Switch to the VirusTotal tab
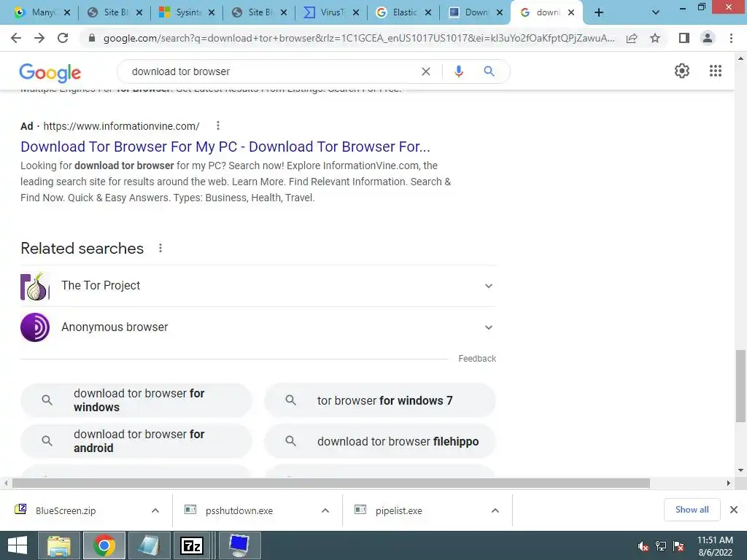747x560 pixels. [330, 13]
